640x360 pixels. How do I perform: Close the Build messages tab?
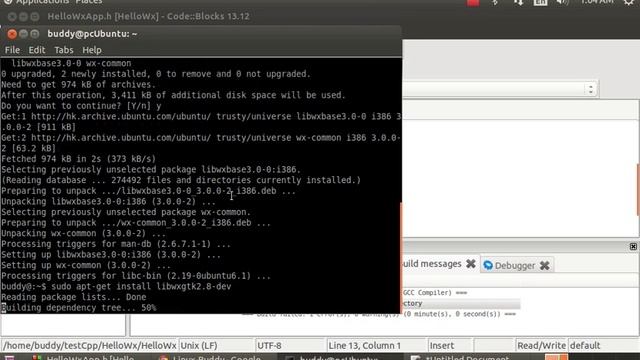471,264
